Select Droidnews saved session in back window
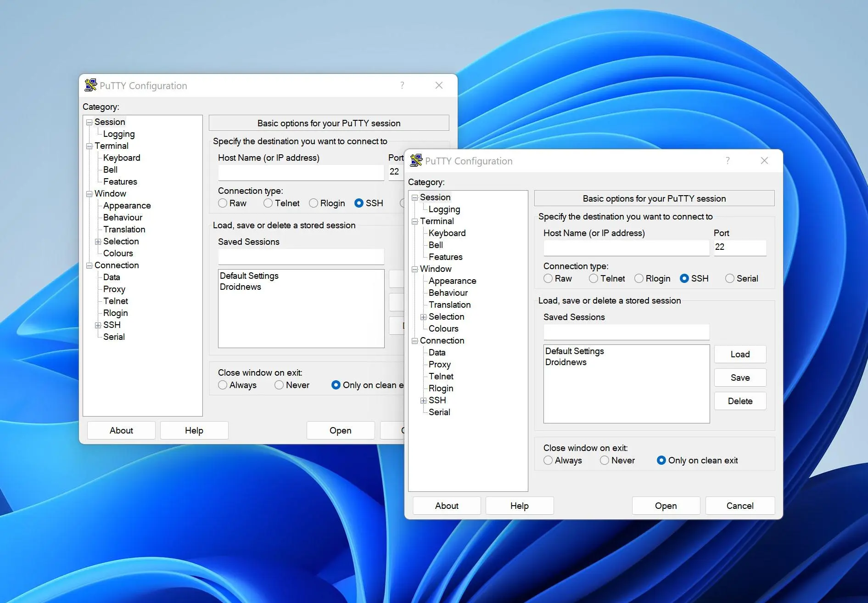This screenshot has width=868, height=603. click(x=240, y=287)
